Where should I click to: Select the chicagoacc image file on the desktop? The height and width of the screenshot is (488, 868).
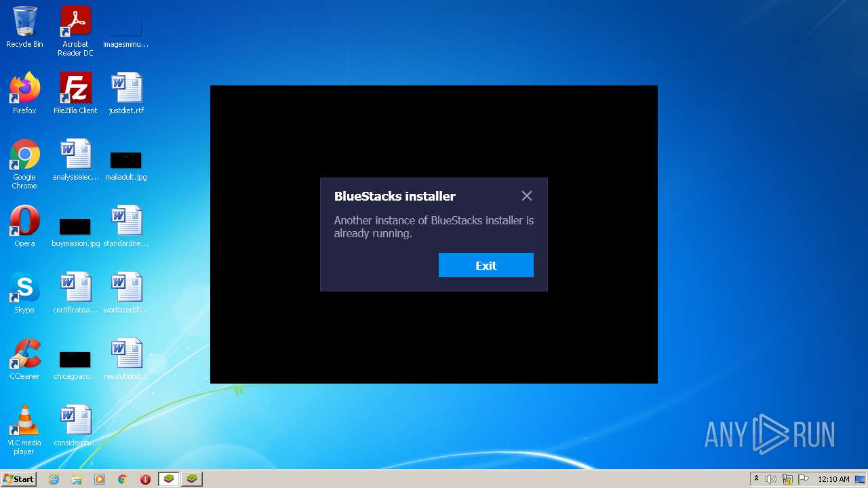pos(75,365)
